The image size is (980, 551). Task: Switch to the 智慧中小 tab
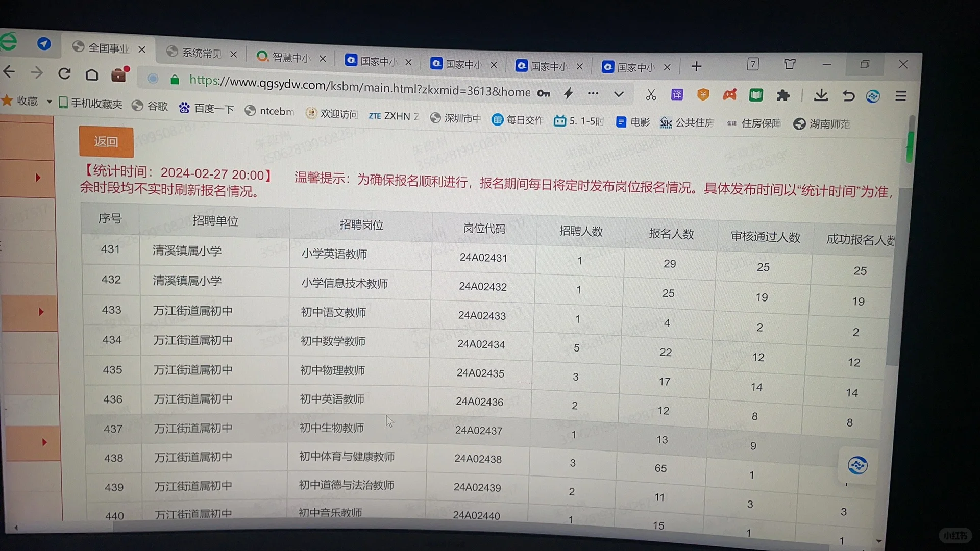tap(290, 58)
